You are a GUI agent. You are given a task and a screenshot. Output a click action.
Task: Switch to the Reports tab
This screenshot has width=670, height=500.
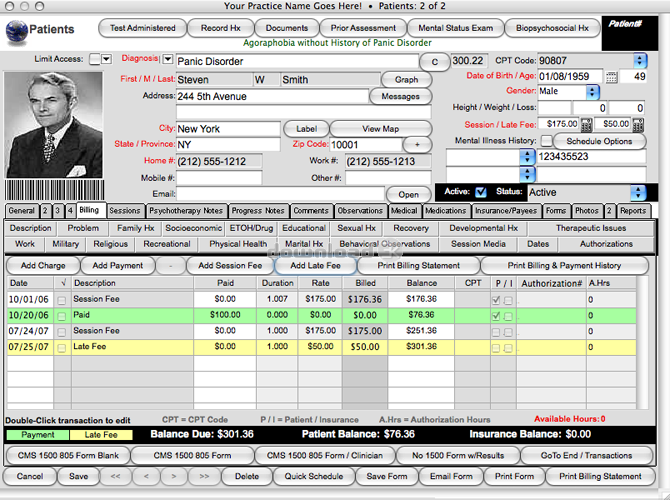pyautogui.click(x=633, y=211)
